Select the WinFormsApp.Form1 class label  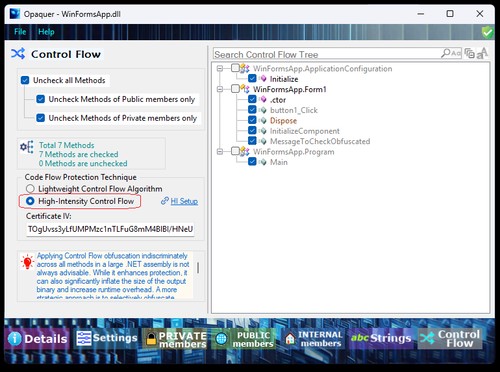pos(290,89)
